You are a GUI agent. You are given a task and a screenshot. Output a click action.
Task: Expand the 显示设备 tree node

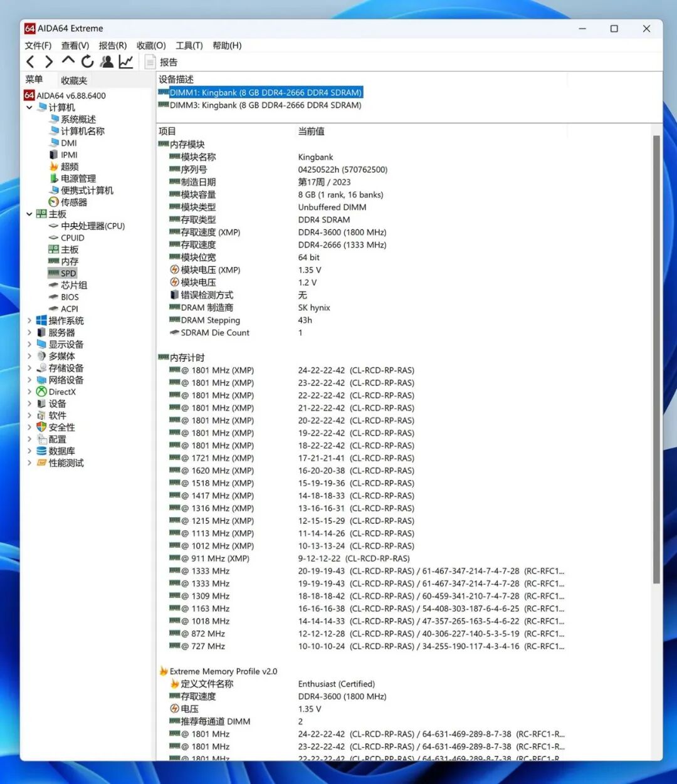tap(29, 344)
